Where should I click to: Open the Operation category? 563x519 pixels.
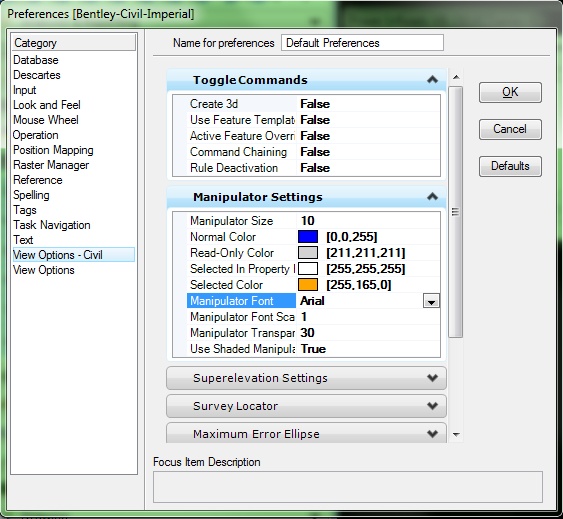tap(36, 135)
